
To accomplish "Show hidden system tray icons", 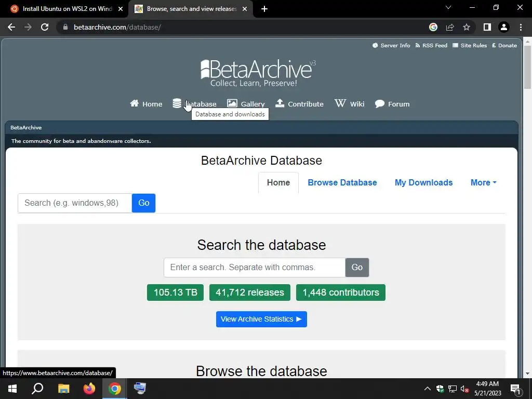I will 428,389.
